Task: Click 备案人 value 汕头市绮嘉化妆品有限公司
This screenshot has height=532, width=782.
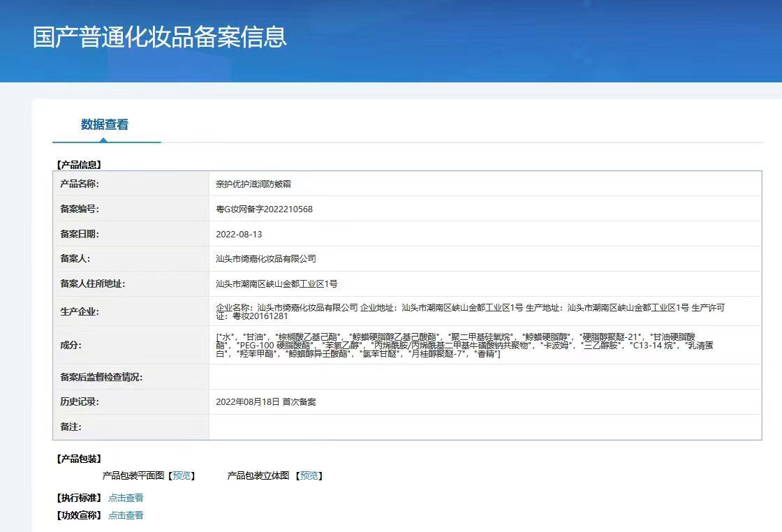Action: click(x=266, y=259)
